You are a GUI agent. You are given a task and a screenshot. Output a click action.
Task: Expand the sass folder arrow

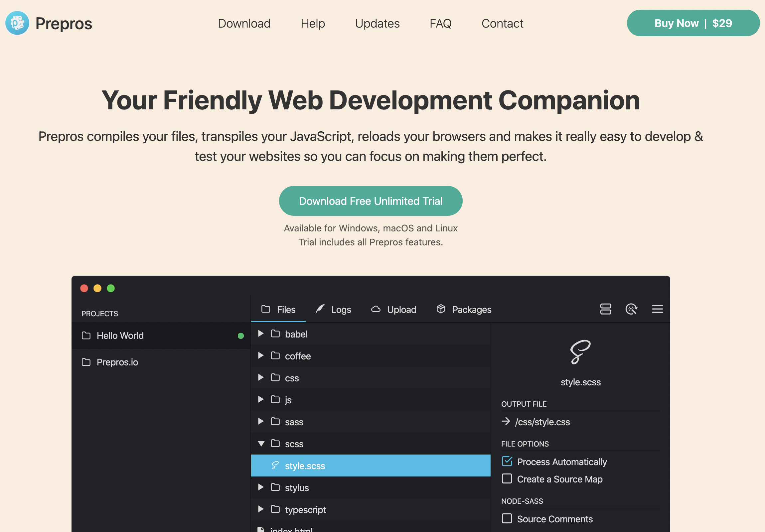click(261, 421)
